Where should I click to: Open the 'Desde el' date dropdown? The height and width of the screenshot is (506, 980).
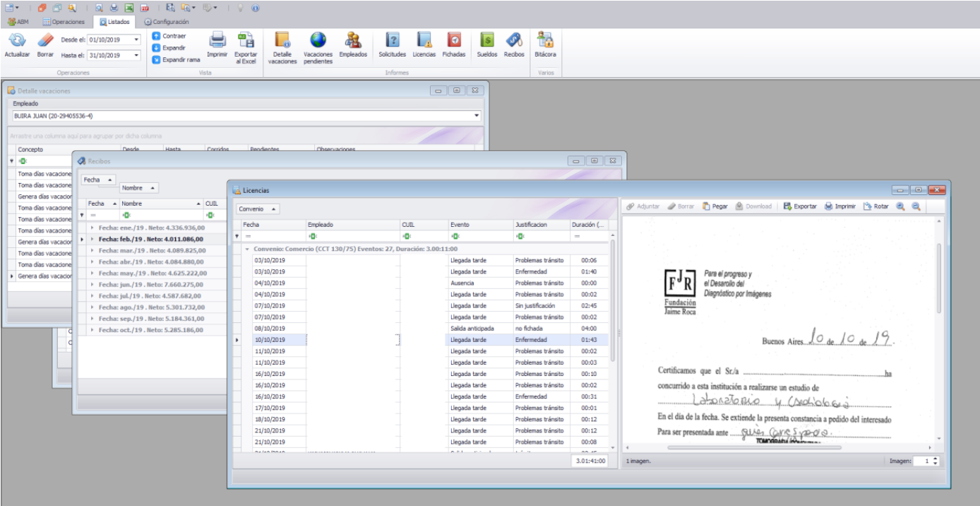[x=136, y=40]
